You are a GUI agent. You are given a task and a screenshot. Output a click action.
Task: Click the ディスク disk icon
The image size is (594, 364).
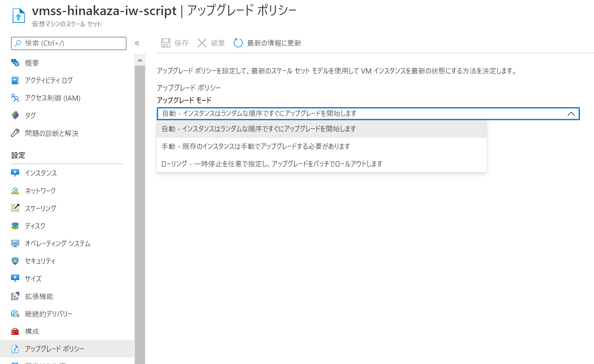[x=15, y=226]
